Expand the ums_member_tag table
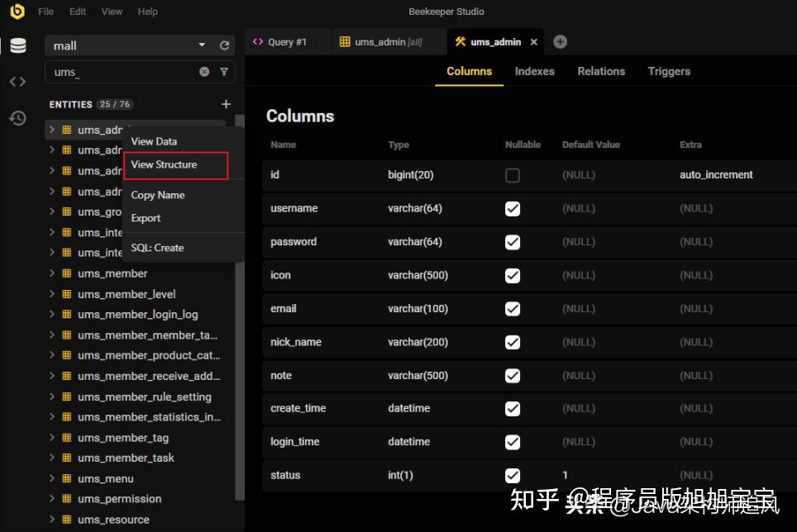Viewport: 797px width, 532px height. pyautogui.click(x=52, y=438)
